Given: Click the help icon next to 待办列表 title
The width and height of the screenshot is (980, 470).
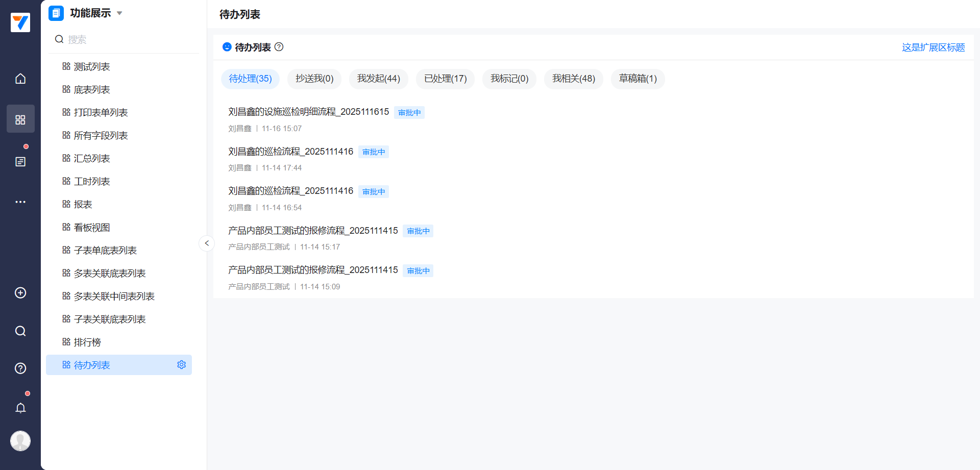Looking at the screenshot, I should pos(279,47).
